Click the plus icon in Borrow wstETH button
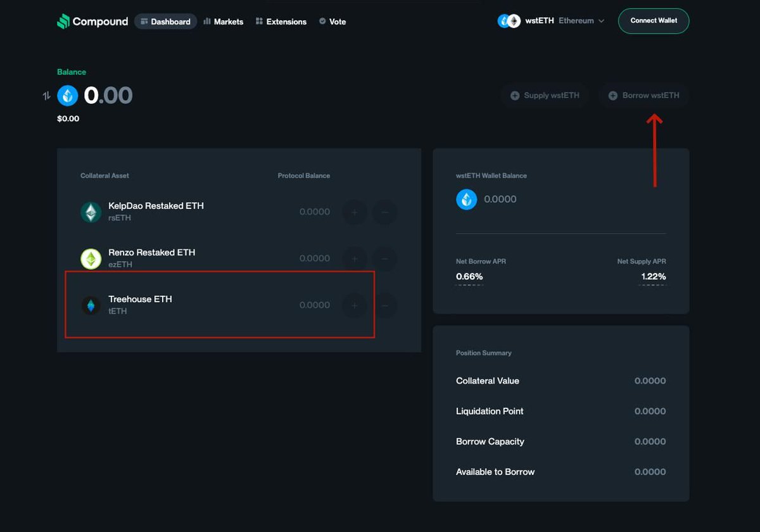The height and width of the screenshot is (532, 760). point(612,96)
